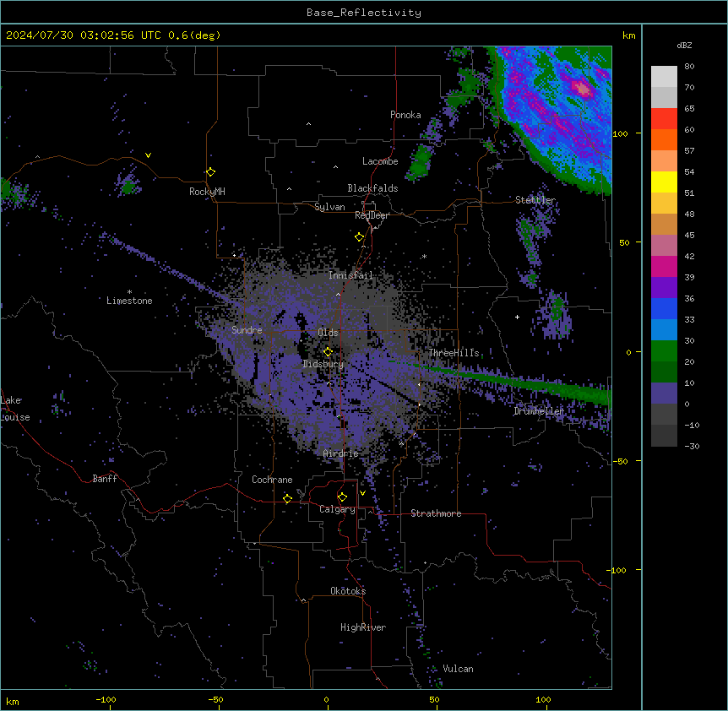Click the RockyMH label
Image resolution: width=728 pixels, height=711 pixels.
(207, 192)
